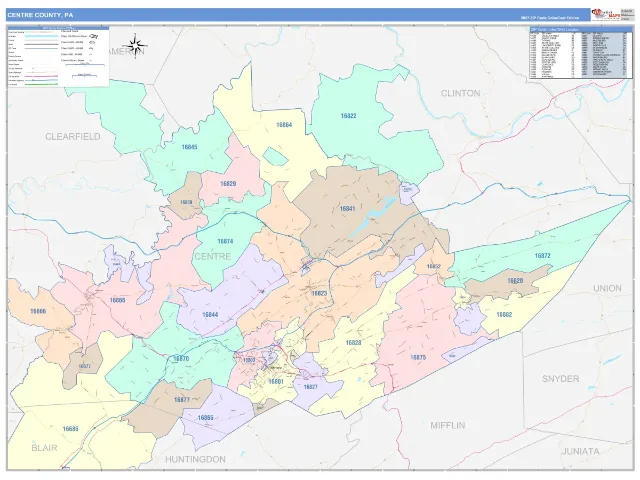Click the 16872 ZIP code label
Screen dimensions: 640x480
click(x=542, y=256)
